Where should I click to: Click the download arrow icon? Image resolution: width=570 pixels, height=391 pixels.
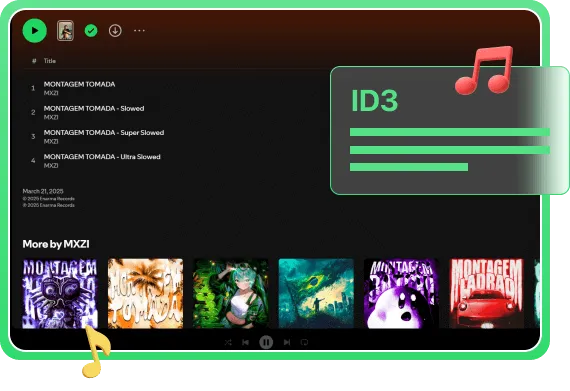(x=115, y=31)
